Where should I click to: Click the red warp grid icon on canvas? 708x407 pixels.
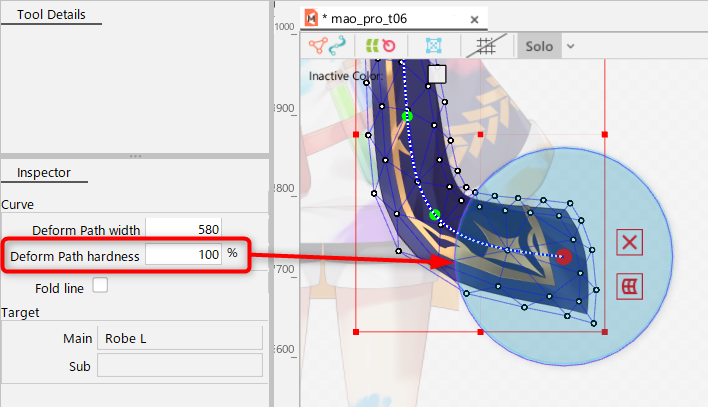coord(629,286)
